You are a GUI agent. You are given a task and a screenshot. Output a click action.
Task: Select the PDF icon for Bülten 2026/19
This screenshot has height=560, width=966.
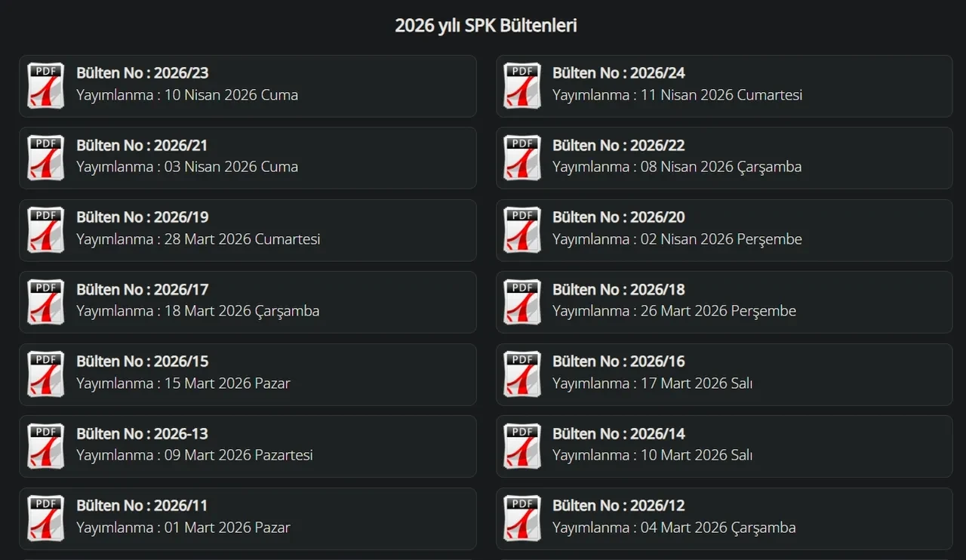pos(46,229)
